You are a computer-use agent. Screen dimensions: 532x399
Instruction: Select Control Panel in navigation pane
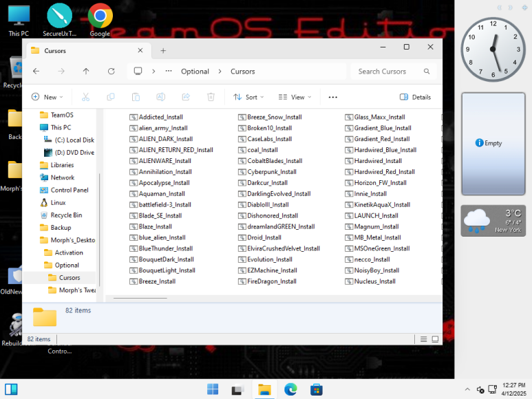pyautogui.click(x=64, y=190)
